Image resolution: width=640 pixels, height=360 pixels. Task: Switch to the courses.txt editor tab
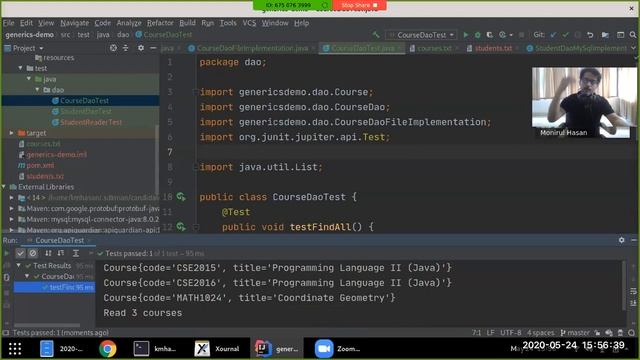coord(434,48)
